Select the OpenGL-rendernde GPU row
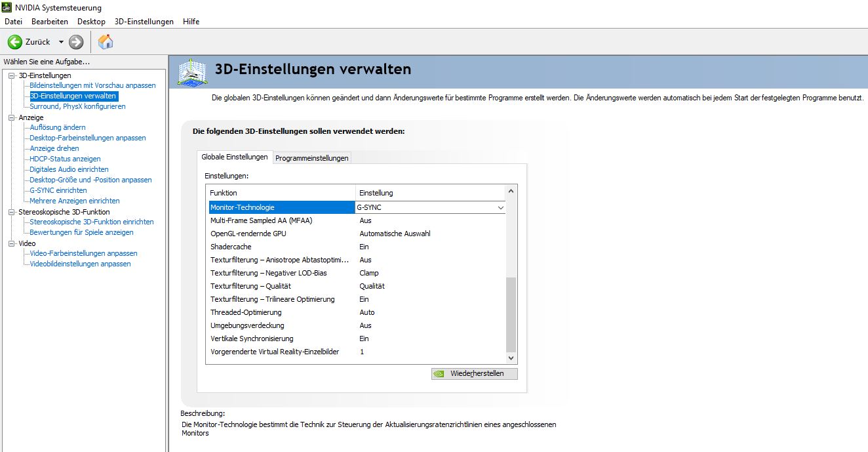This screenshot has height=452, width=868. (x=356, y=234)
